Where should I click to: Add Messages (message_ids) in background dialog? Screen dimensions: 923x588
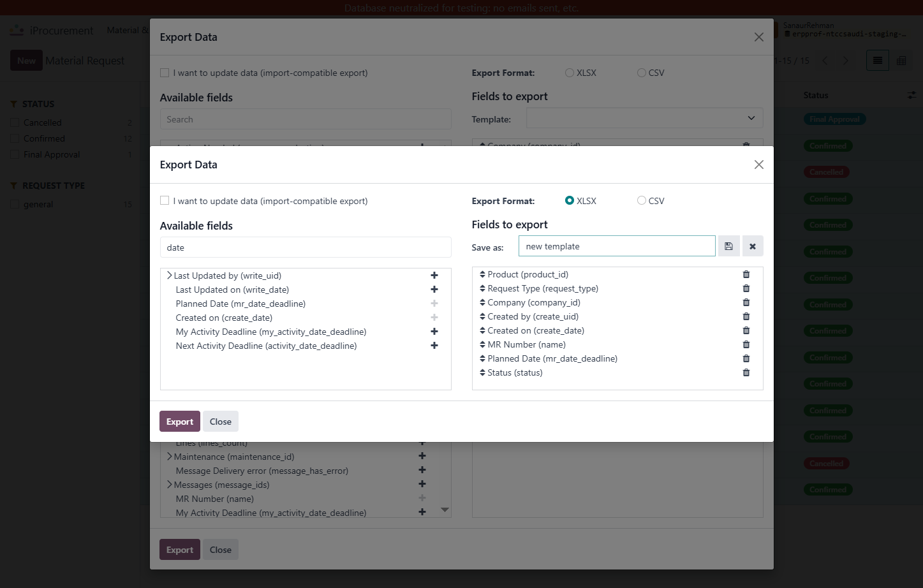click(x=422, y=484)
